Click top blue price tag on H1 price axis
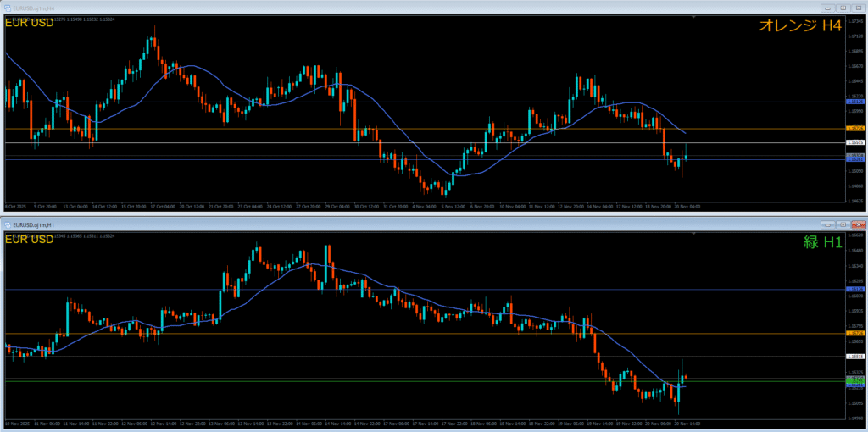The width and height of the screenshot is (868, 432). coord(855,290)
